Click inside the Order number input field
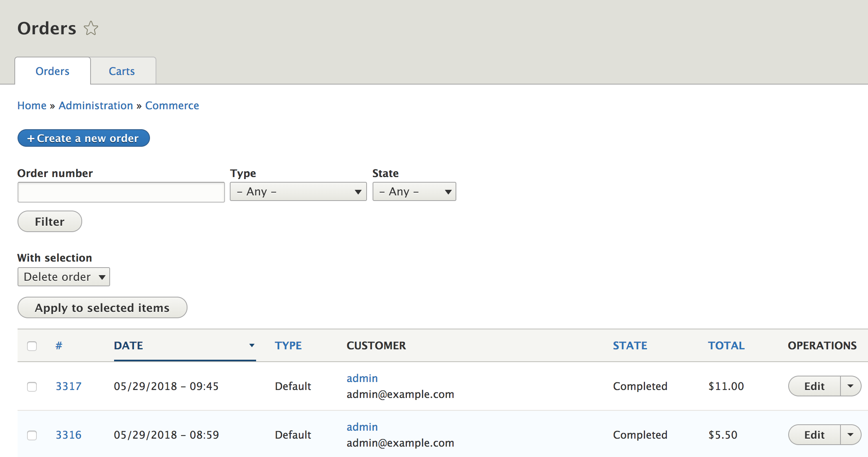 [x=120, y=192]
